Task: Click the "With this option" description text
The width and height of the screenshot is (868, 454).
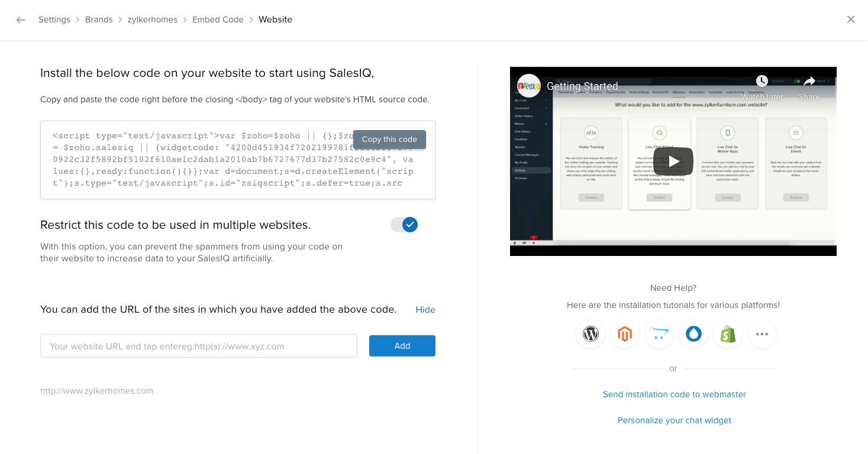Action: [x=191, y=252]
